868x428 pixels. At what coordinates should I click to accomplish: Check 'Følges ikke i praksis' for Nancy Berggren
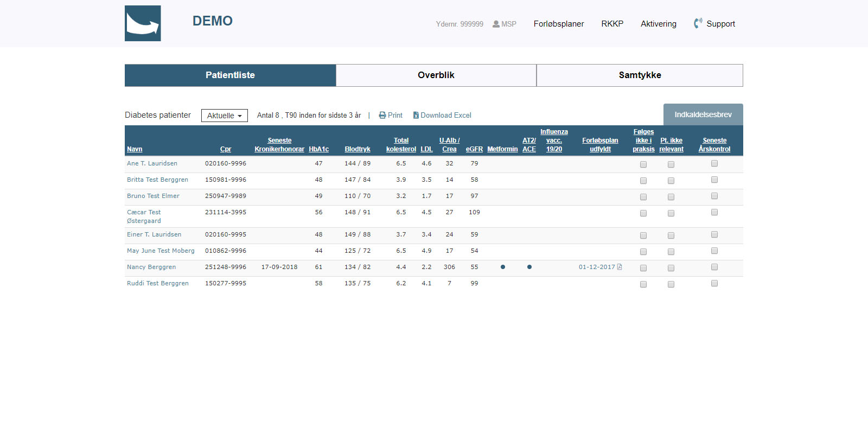tap(643, 268)
